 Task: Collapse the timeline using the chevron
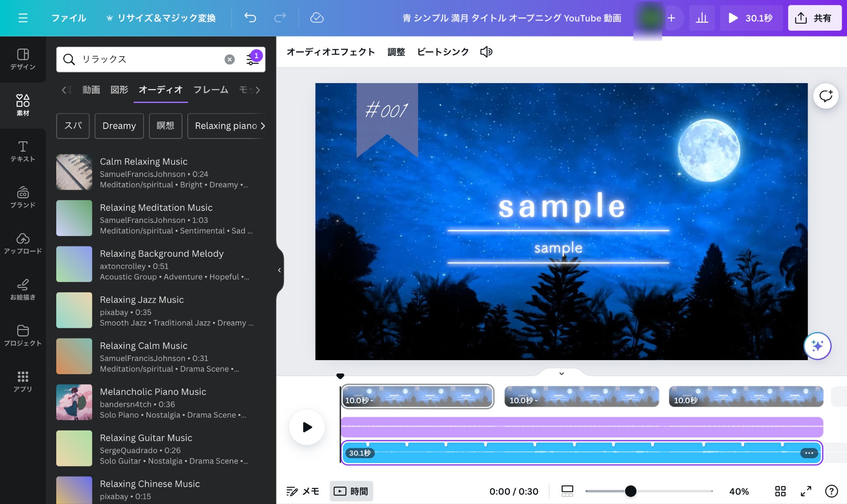561,373
